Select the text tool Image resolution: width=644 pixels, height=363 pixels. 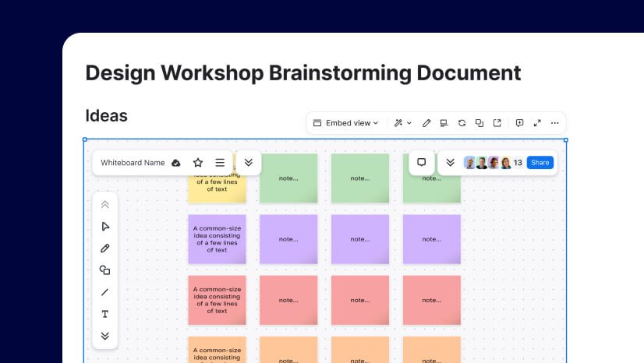[105, 314]
